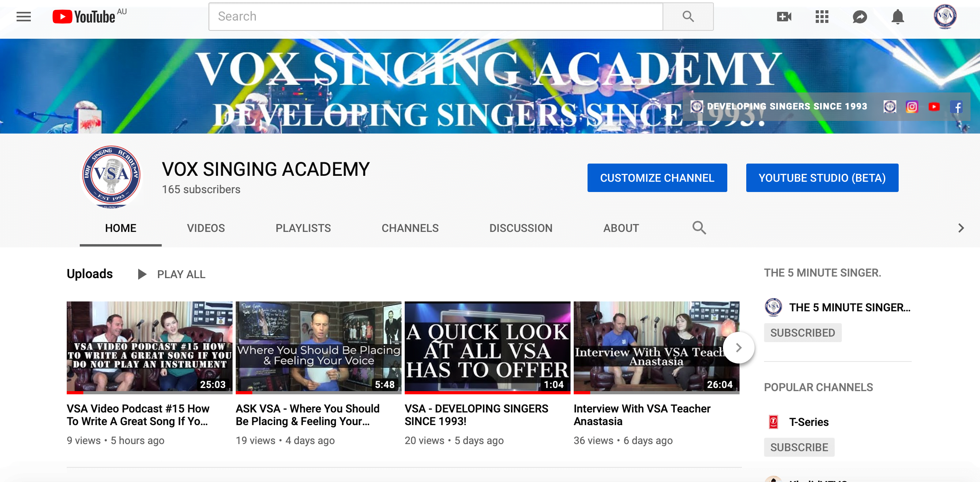This screenshot has height=482, width=980.
Task: Toggle Subscribed for The 5 Minute Singer
Action: click(x=802, y=333)
